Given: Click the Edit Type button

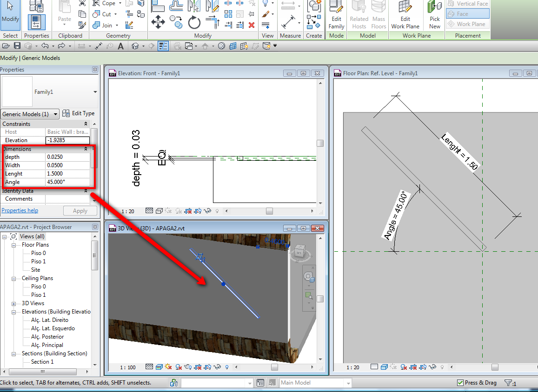Looking at the screenshot, I should click(79, 113).
